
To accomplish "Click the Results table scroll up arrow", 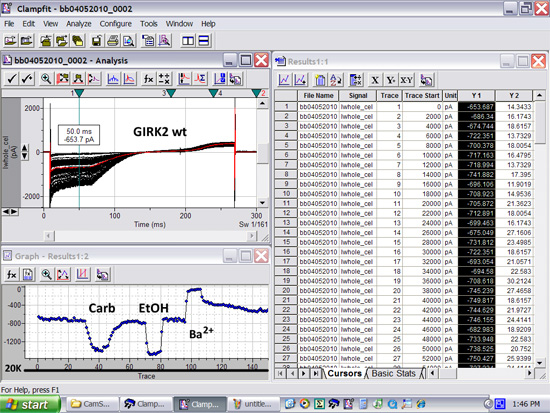I will pos(539,95).
